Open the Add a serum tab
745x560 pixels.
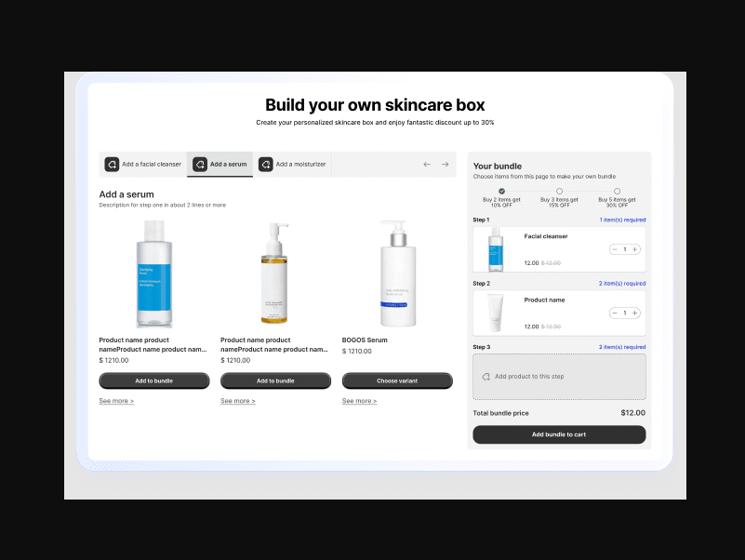220,164
